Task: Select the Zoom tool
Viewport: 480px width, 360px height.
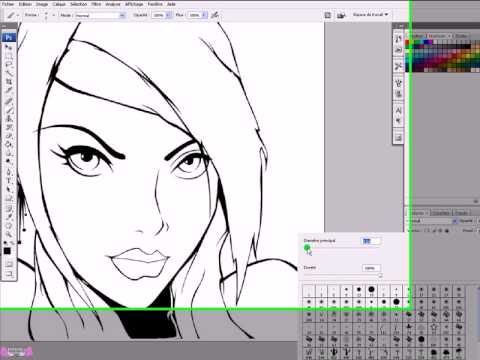Action: [x=9, y=234]
